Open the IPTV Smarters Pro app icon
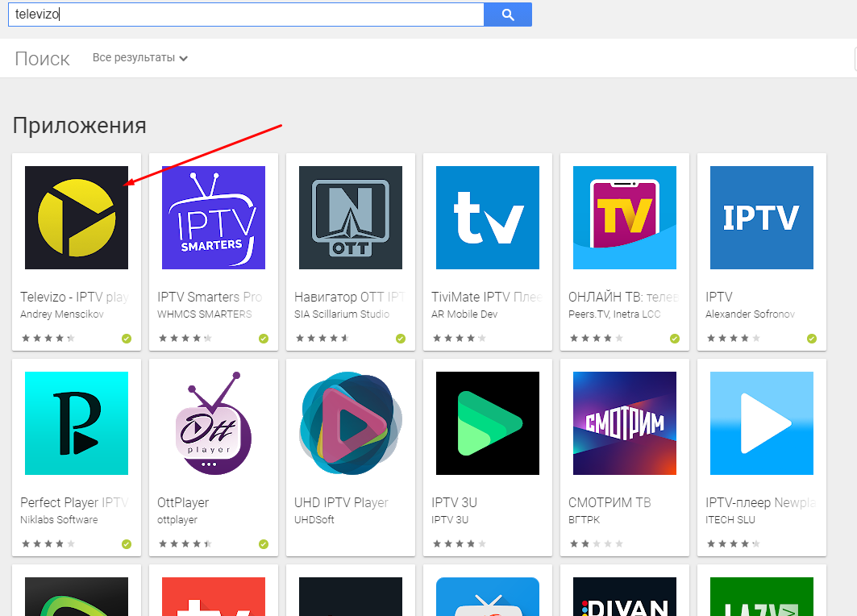This screenshot has height=616, width=857. (x=214, y=218)
